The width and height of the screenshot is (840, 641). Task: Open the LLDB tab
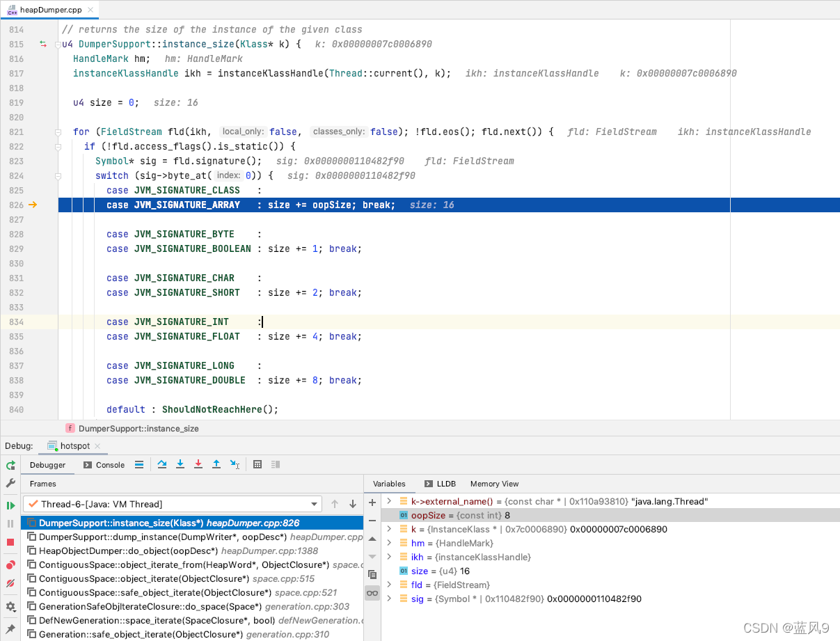[442, 484]
